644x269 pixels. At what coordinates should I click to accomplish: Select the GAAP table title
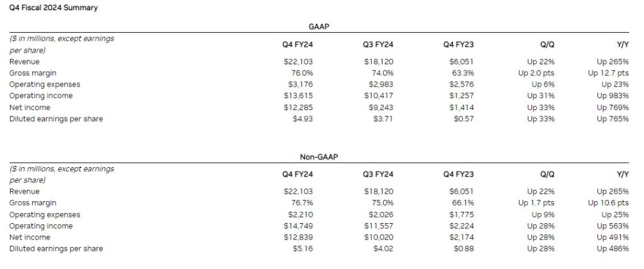[x=319, y=26]
